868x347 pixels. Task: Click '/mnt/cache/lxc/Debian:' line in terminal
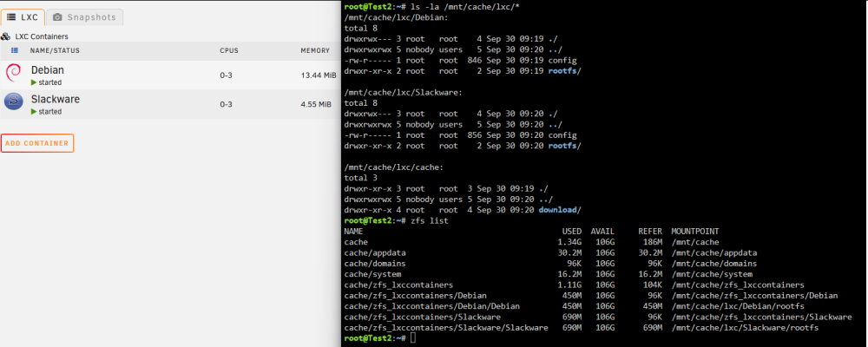(395, 17)
